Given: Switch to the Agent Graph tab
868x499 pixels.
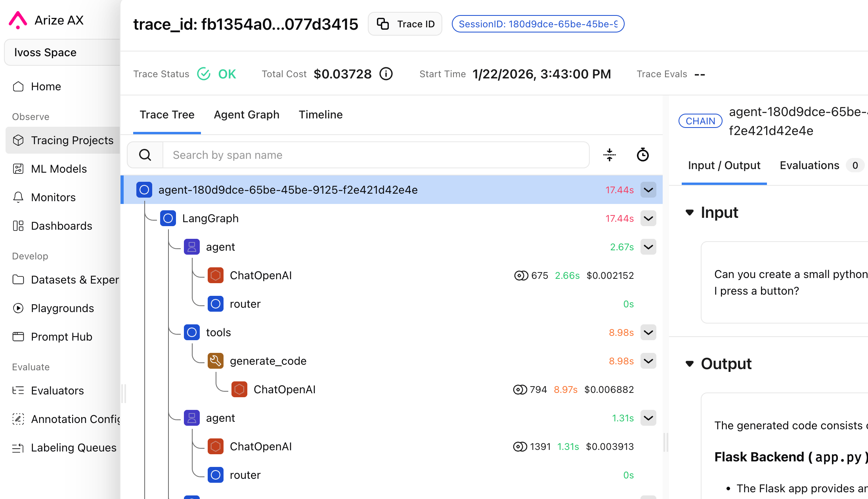Looking at the screenshot, I should click(x=246, y=115).
